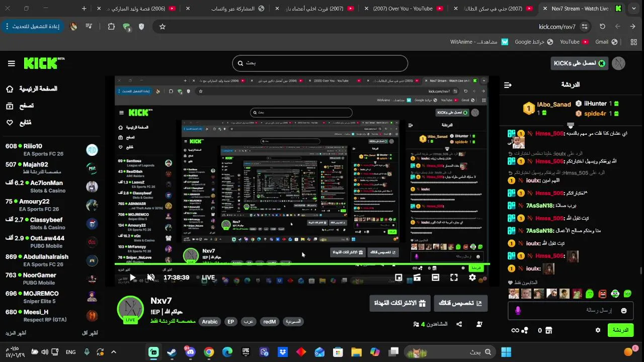Open Majah92 channel in sidebar
This screenshot has height=362, width=644.
tap(51, 168)
